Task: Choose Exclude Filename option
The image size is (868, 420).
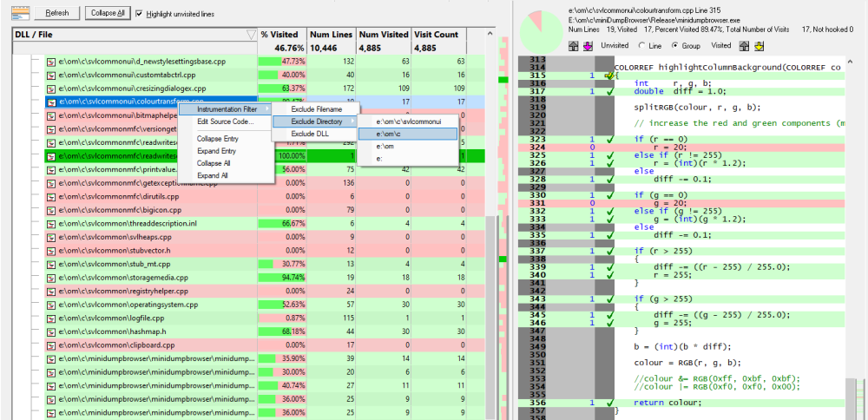Action: pos(316,109)
